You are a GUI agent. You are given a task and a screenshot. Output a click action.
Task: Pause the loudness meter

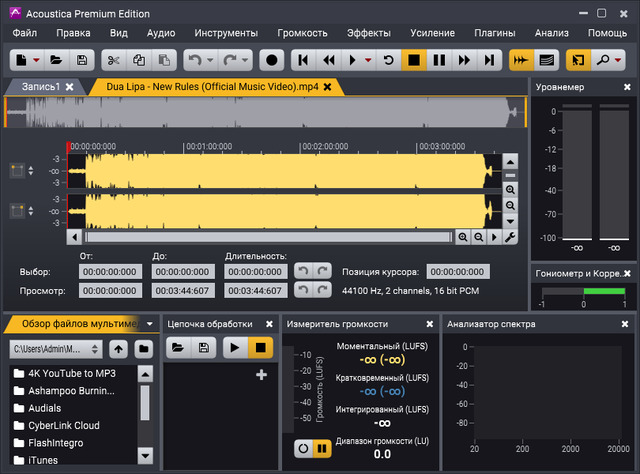[x=323, y=449]
